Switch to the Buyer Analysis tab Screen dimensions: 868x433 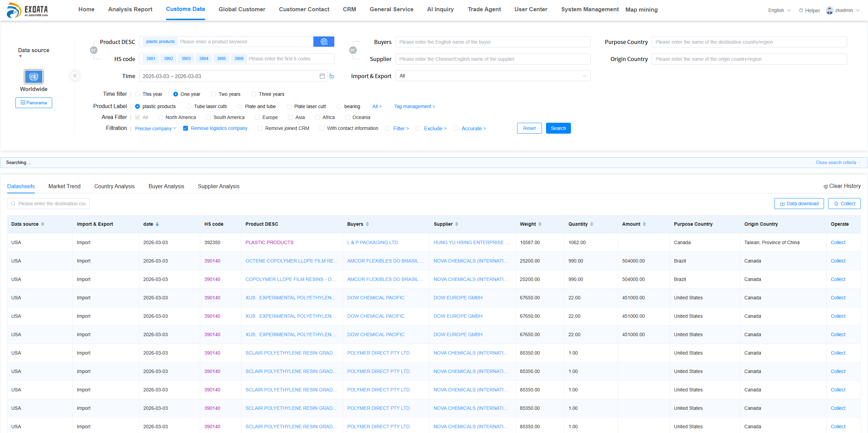click(x=166, y=186)
